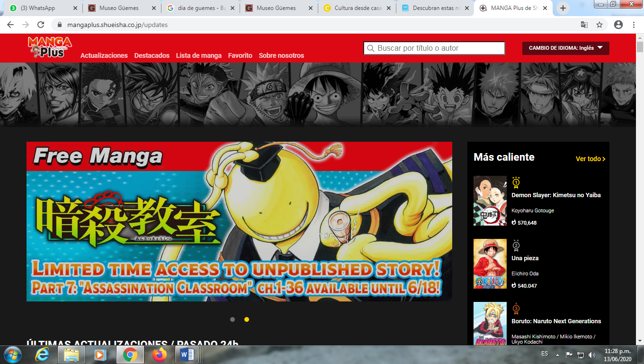Click the network tray icon
The image size is (644, 364).
pos(581,355)
